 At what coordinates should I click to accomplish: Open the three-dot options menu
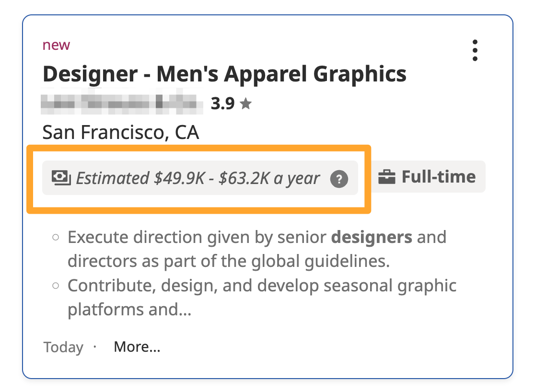[475, 50]
